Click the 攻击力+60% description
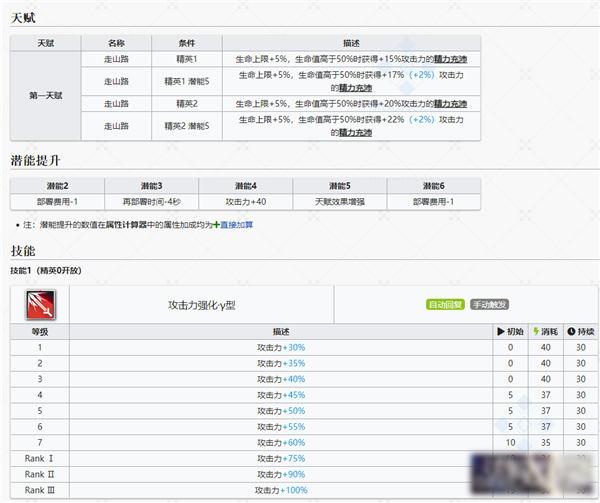The width and height of the screenshot is (600, 503). coord(281,443)
